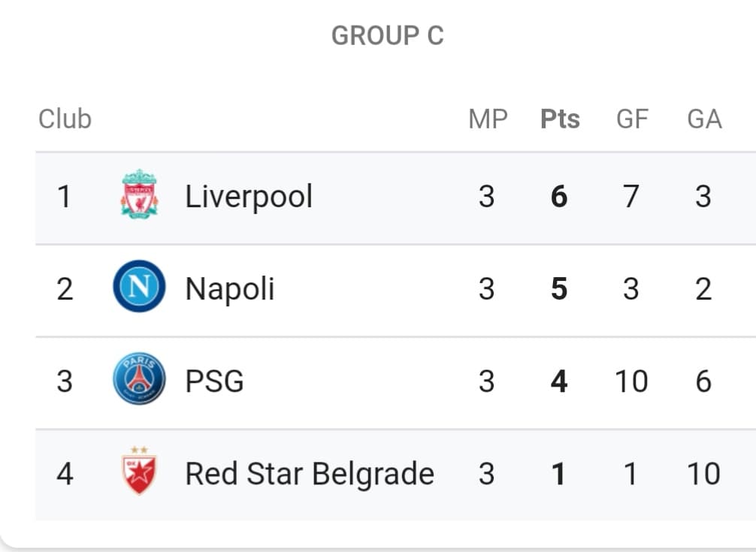Click the Red Star Belgrade crest
The width and height of the screenshot is (756, 552).
(x=139, y=471)
